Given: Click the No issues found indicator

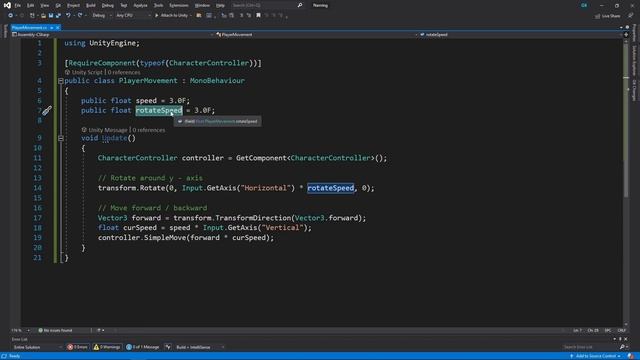Looking at the screenshot, I should pos(56,330).
